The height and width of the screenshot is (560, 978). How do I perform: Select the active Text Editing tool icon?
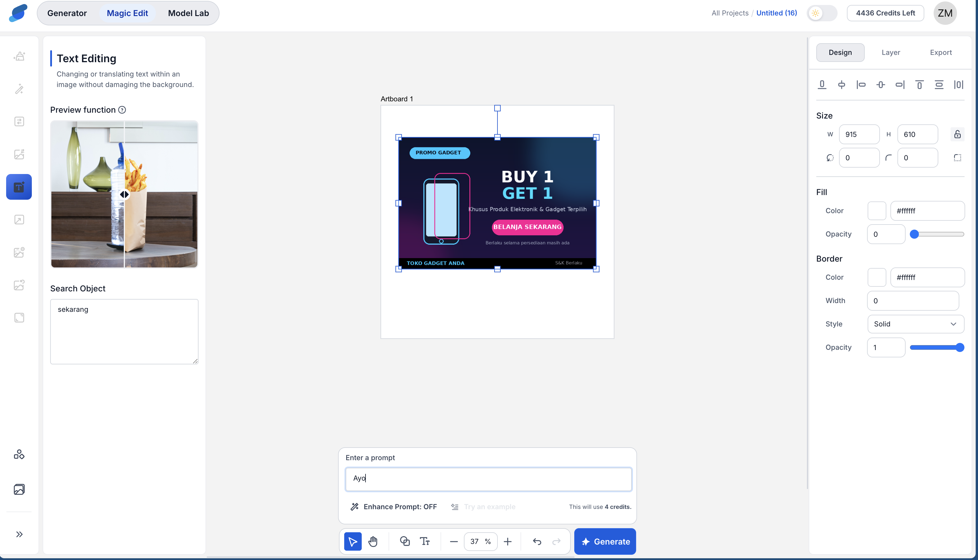coord(19,187)
